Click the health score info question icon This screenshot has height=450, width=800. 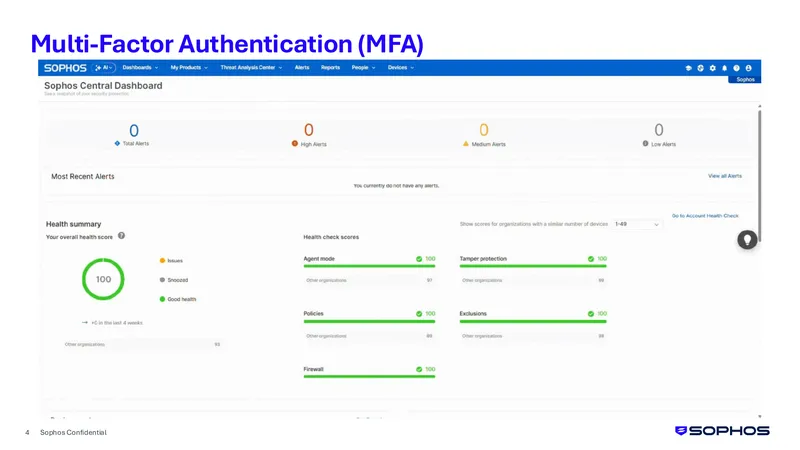(121, 236)
